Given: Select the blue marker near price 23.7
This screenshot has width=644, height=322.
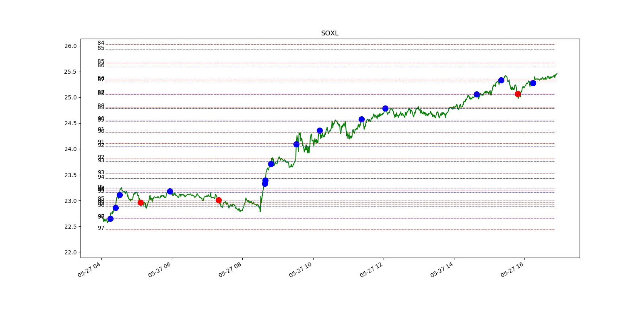Looking at the screenshot, I should pyautogui.click(x=271, y=164).
